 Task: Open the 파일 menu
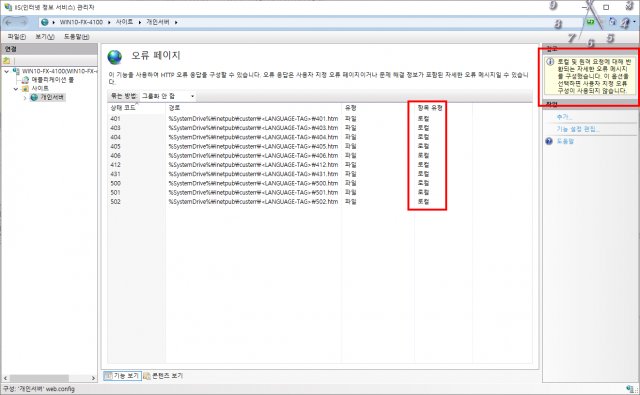pos(17,37)
